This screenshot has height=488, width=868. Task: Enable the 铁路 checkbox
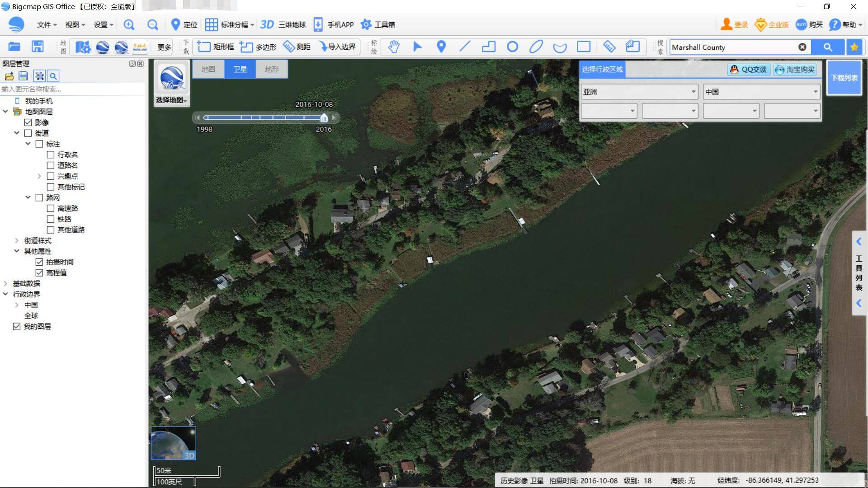tap(51, 219)
